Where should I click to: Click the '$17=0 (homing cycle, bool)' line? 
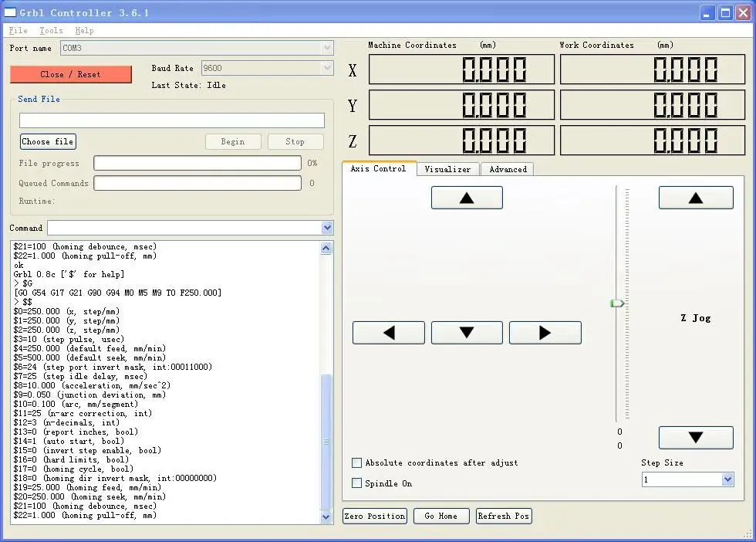pos(73,469)
